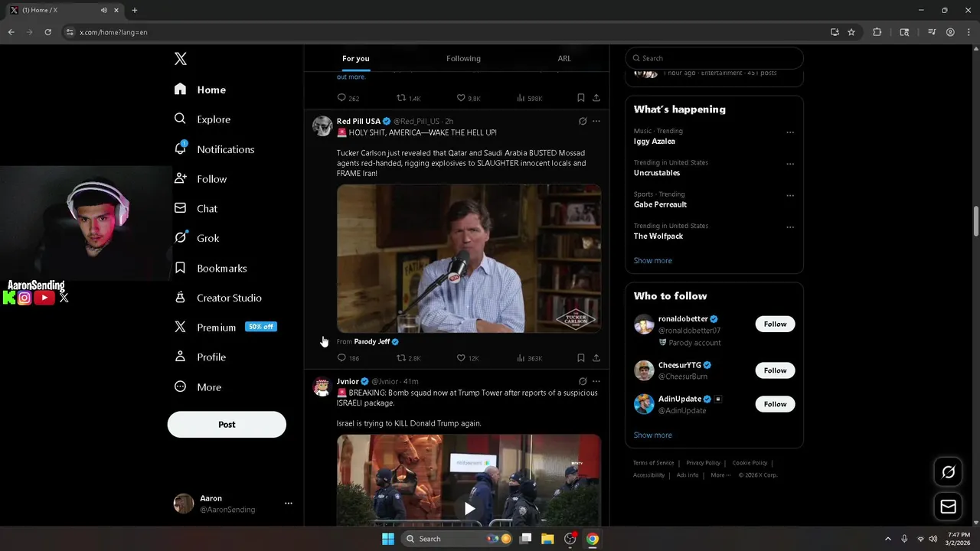This screenshot has height=551, width=980.
Task: Open Creator Studio
Action: coord(217,298)
